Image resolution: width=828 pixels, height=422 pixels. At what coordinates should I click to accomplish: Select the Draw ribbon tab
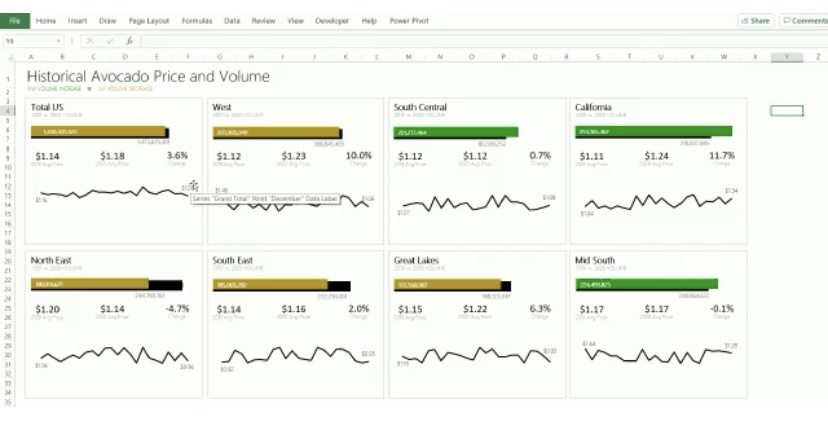pos(108,21)
